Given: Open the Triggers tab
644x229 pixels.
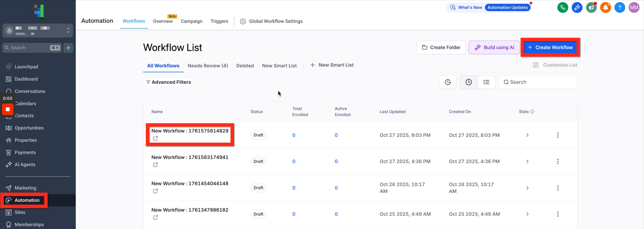Looking at the screenshot, I should click(219, 21).
